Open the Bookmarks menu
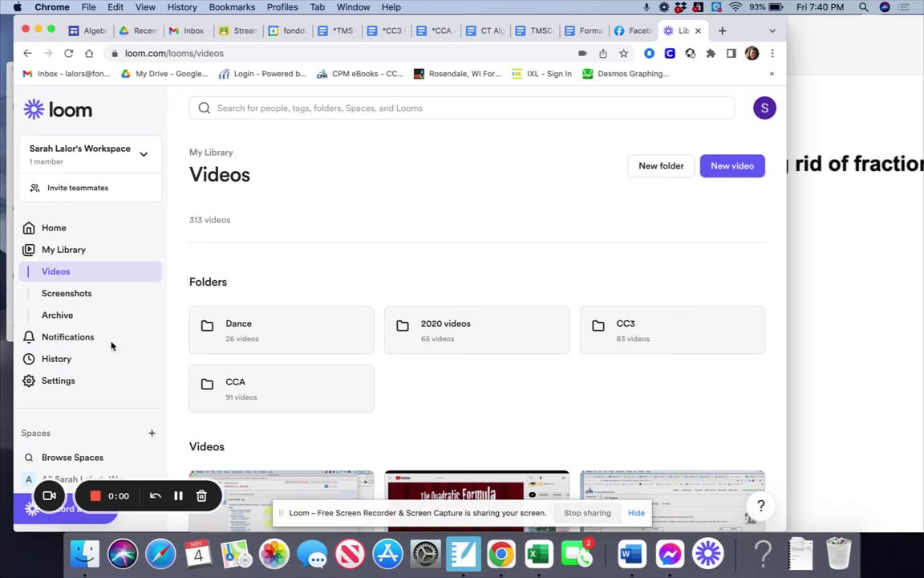924x578 pixels. (x=232, y=7)
